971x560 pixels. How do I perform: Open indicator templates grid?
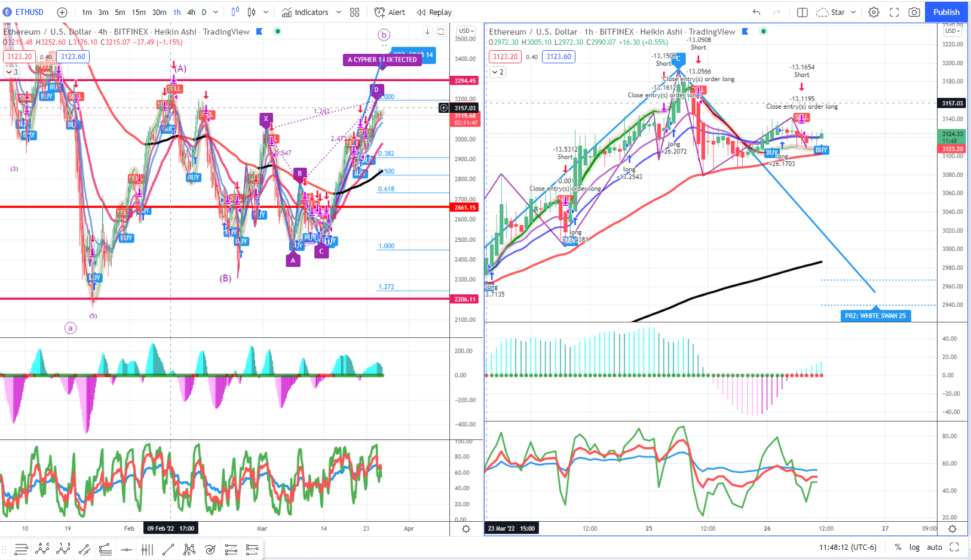354,12
